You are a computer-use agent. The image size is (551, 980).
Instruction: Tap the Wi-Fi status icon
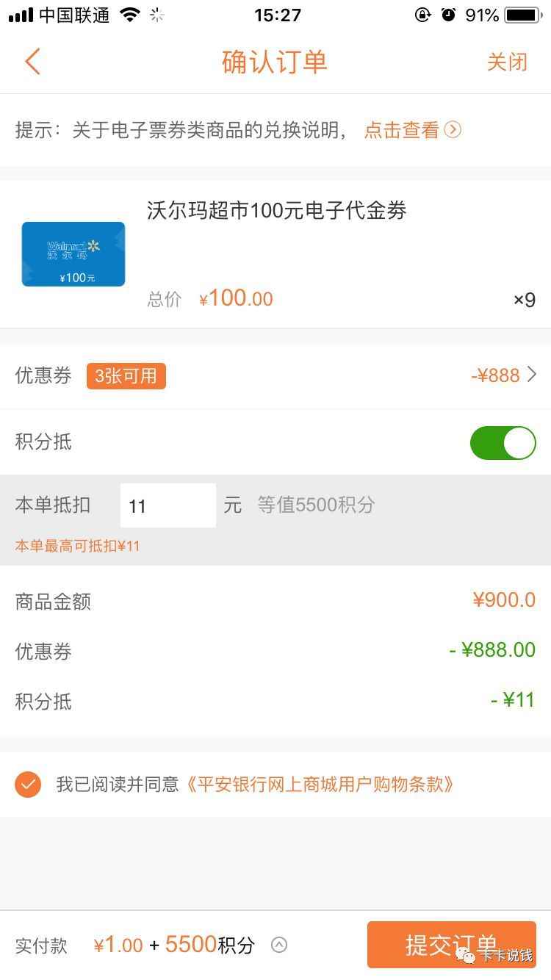coord(130,15)
